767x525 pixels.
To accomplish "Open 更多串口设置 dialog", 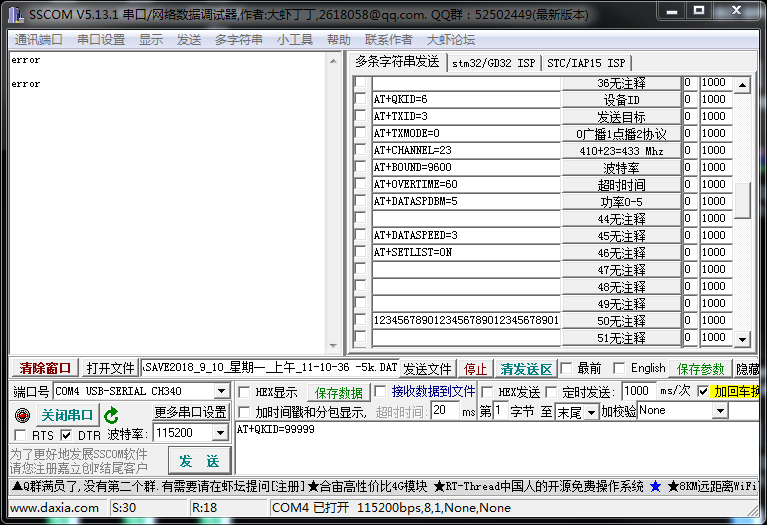I will [190, 412].
